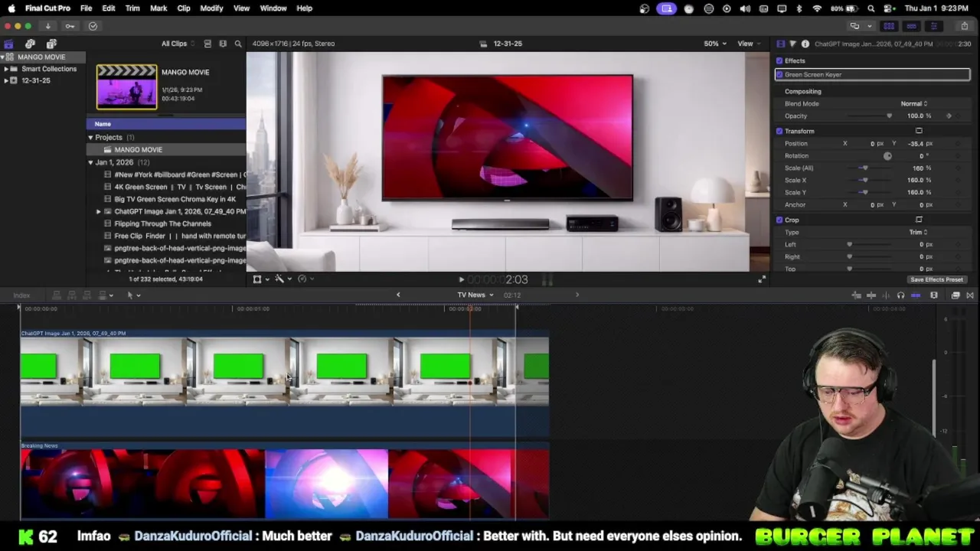Show the Video inspector tab icon

pos(780,44)
